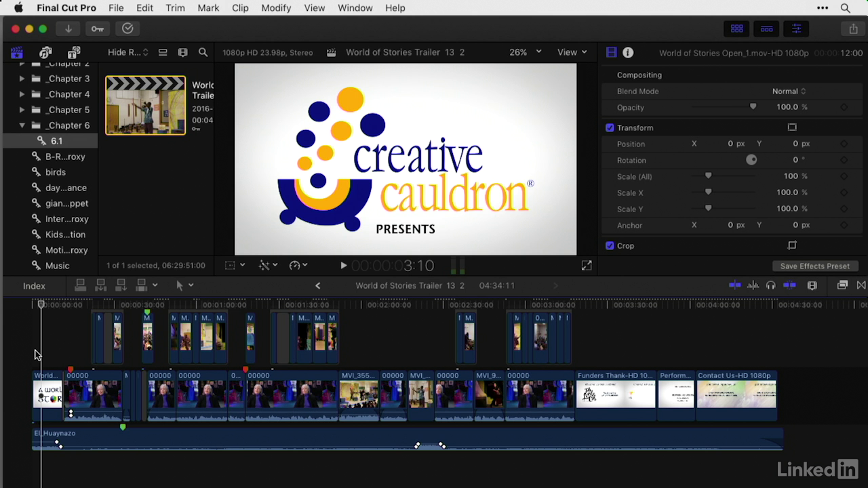Toggle video skimming in timeline

(x=734, y=285)
